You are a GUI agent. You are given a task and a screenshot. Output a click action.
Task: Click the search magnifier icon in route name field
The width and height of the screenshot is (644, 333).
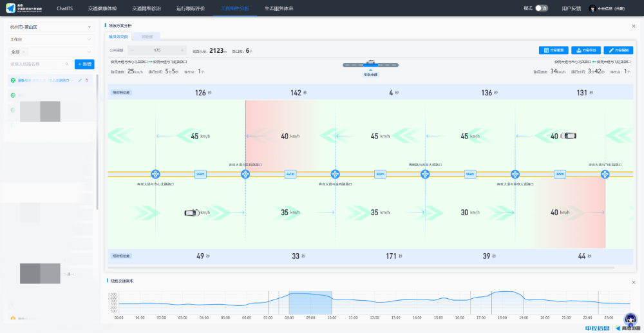tap(67, 64)
